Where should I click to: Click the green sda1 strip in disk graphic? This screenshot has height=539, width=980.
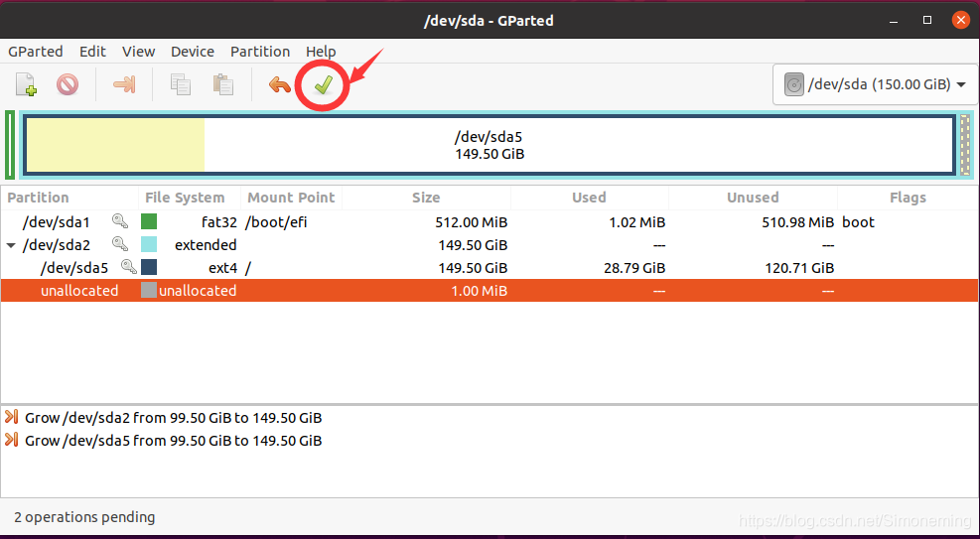pyautogui.click(x=9, y=145)
